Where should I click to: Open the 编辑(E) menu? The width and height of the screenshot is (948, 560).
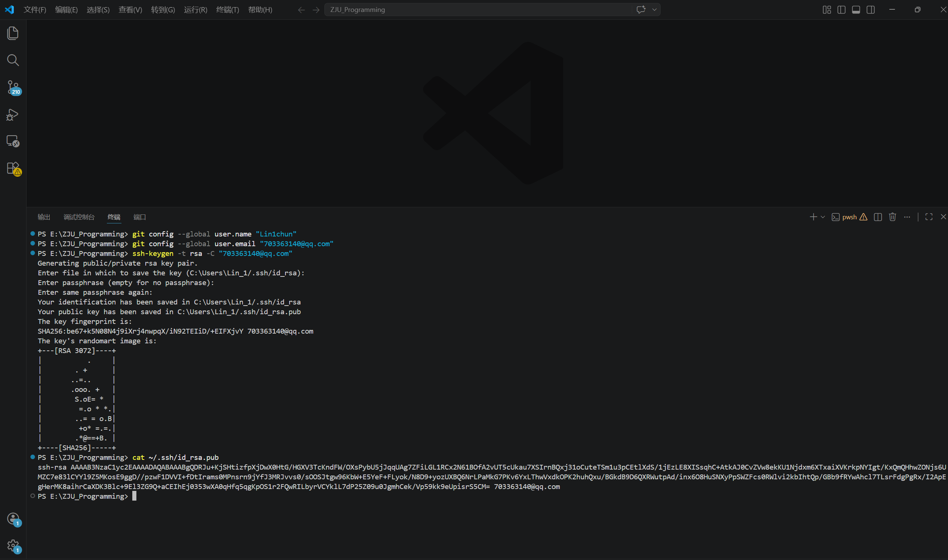click(x=67, y=10)
